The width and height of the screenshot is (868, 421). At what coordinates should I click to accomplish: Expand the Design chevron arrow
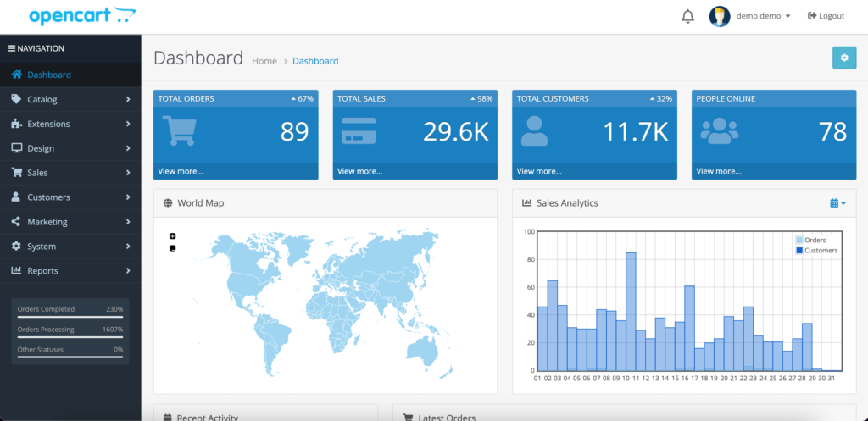point(128,148)
